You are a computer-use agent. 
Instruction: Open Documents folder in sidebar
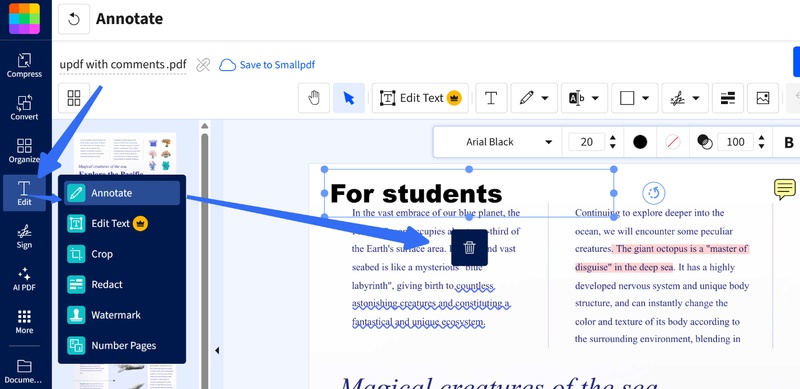tap(24, 372)
